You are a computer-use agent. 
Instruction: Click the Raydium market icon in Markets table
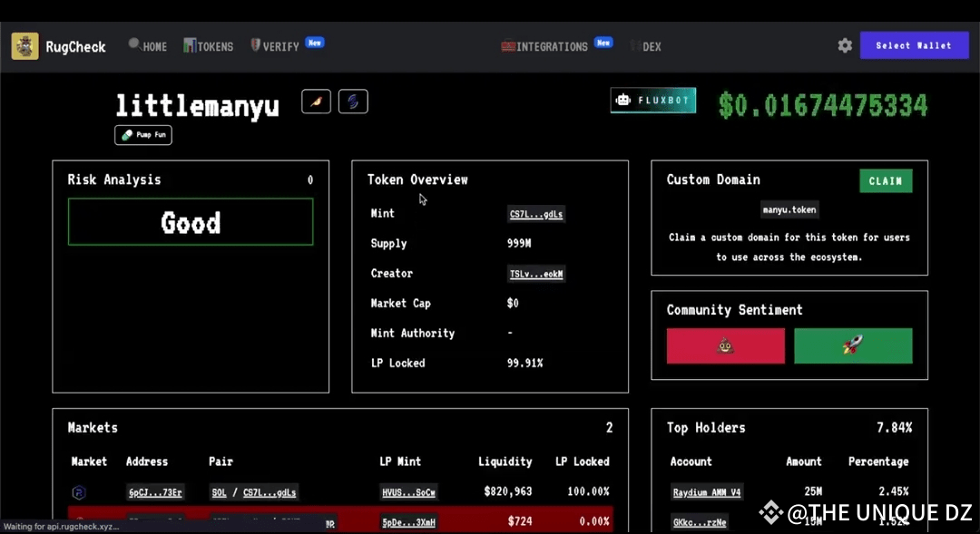tap(79, 492)
